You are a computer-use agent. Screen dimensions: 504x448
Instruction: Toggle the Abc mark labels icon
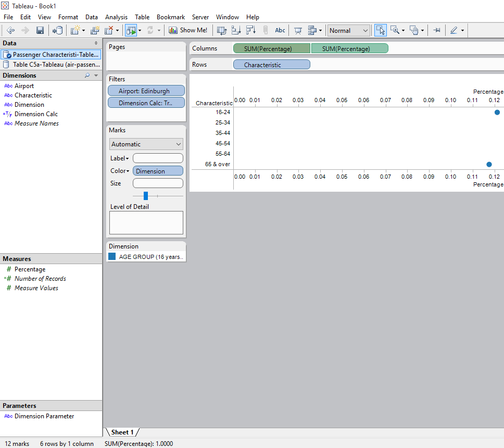280,30
